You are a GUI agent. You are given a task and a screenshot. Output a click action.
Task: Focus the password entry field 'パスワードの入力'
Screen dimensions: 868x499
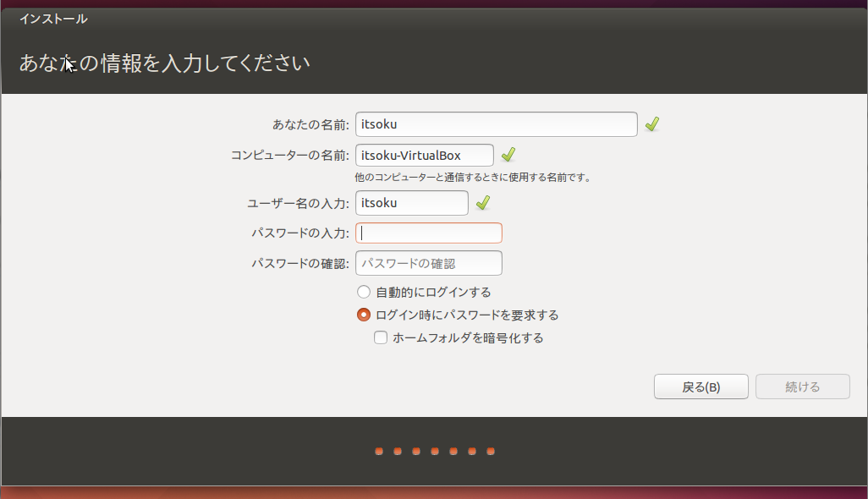pos(428,233)
